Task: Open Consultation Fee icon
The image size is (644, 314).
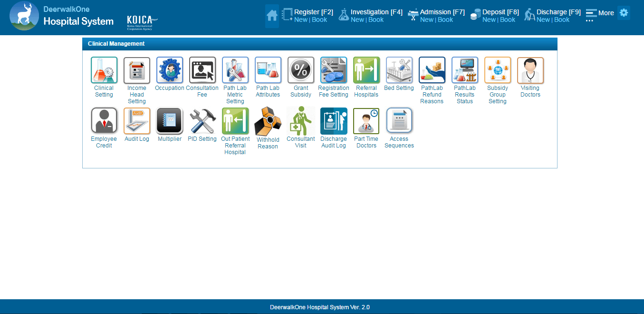Action: (202, 70)
